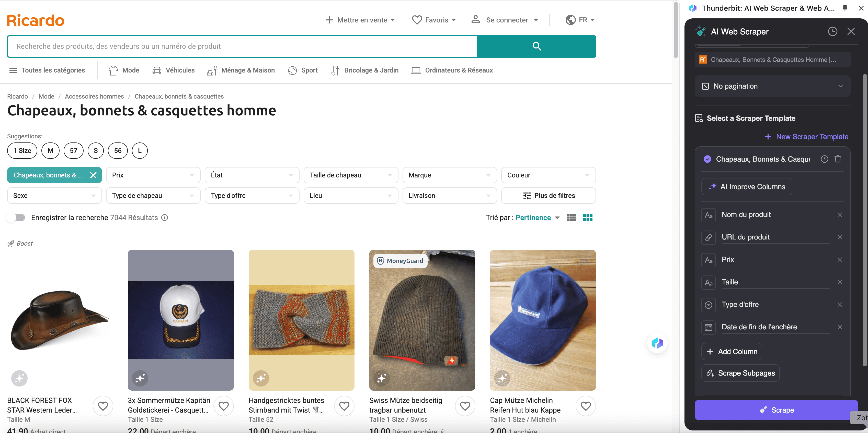This screenshot has width=868, height=433.
Task: Click the purple Scrape button
Action: (x=776, y=410)
